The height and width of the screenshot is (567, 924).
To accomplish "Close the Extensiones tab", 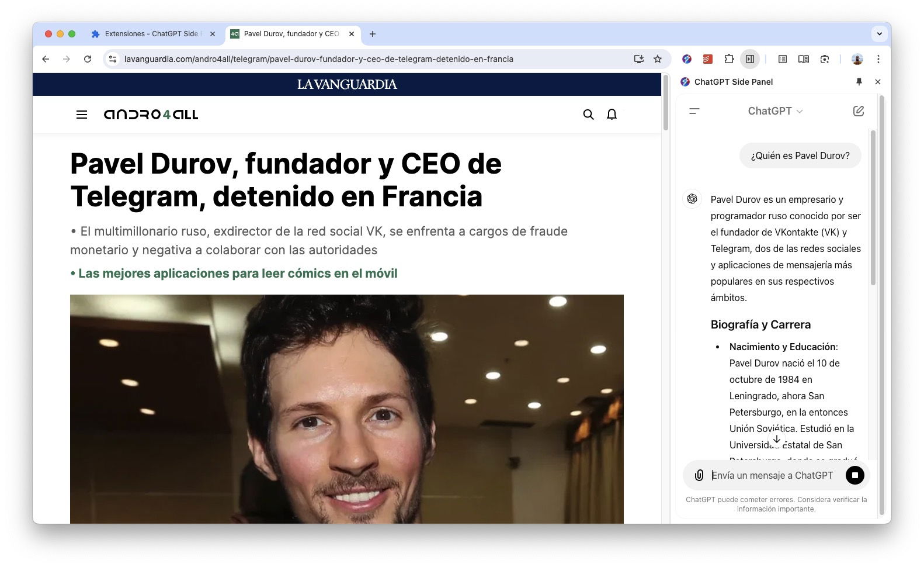I will coord(213,34).
